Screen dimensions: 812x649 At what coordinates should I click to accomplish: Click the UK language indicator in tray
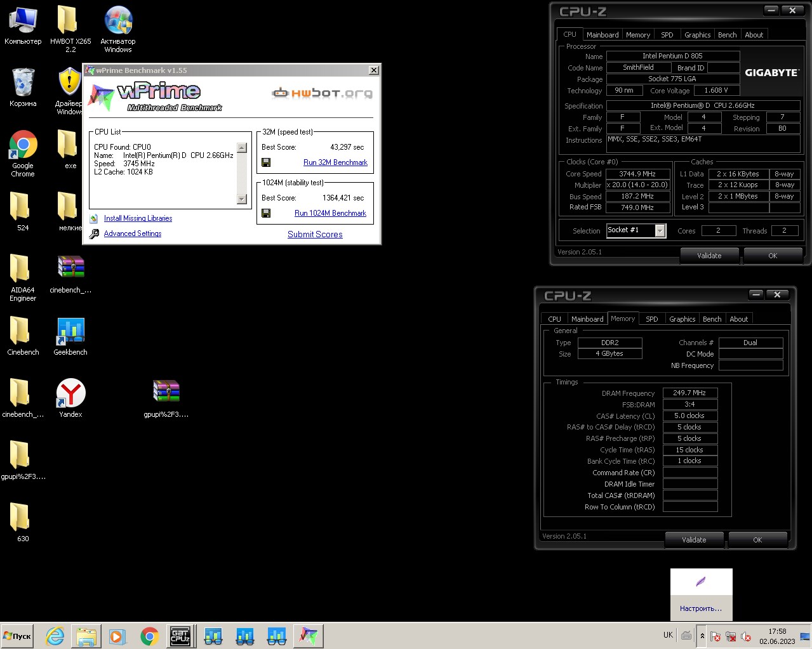(x=668, y=635)
